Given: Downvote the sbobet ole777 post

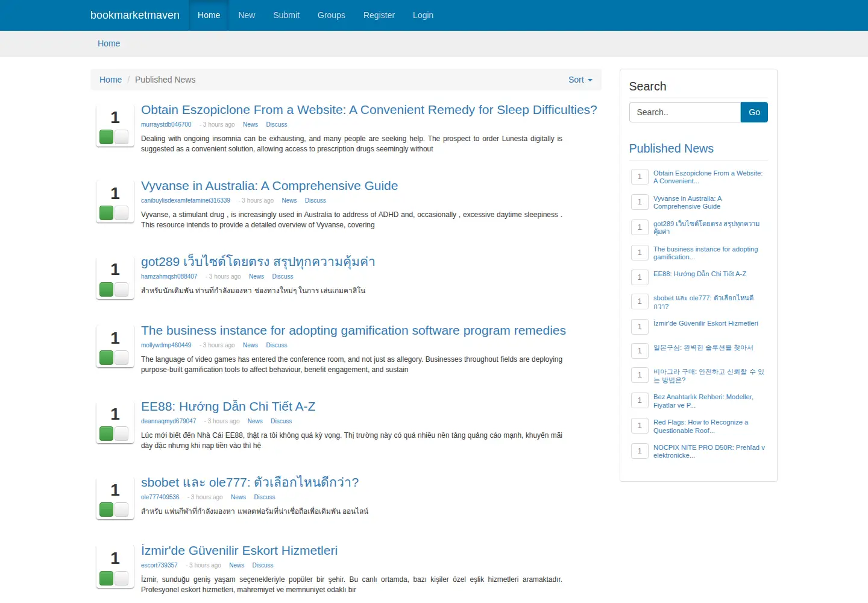Looking at the screenshot, I should click(121, 510).
